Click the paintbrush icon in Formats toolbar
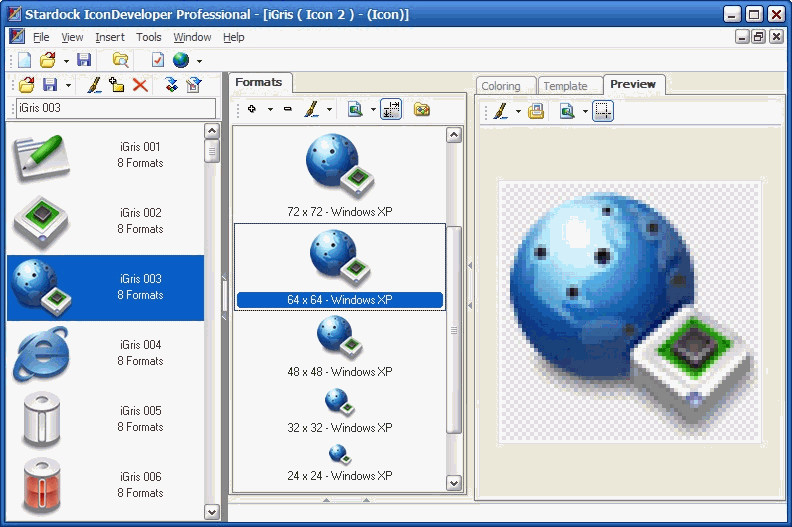This screenshot has height=527, width=792. (312, 109)
